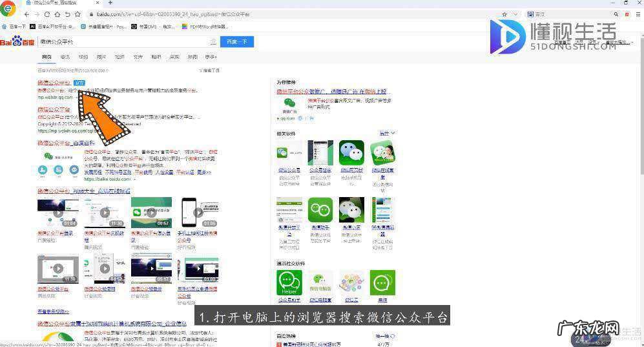Click the restore closed tab undo icon

pyautogui.click(x=67, y=14)
